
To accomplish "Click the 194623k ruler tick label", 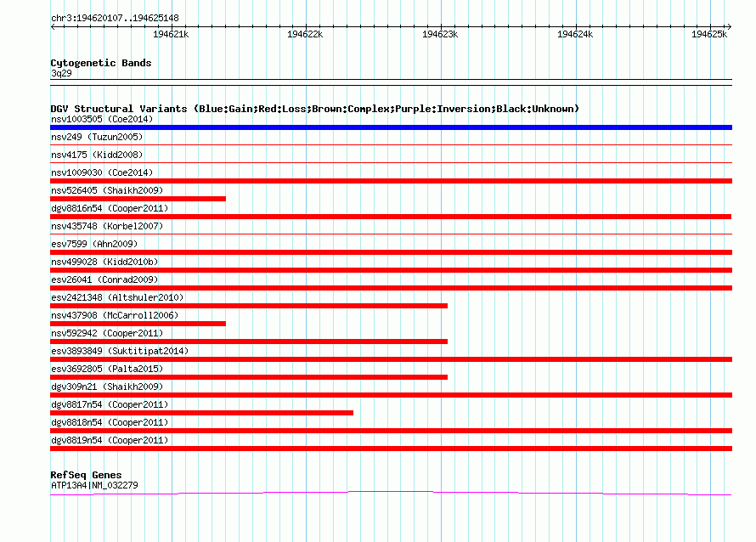I will point(440,34).
